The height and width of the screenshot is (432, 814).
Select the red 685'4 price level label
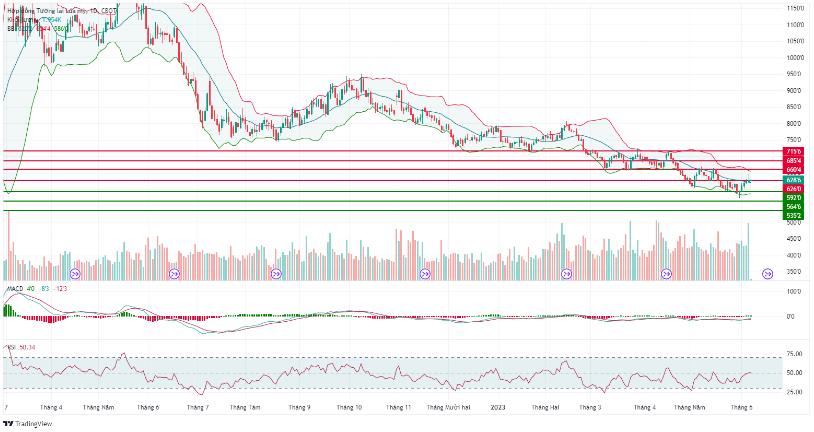[x=795, y=161]
